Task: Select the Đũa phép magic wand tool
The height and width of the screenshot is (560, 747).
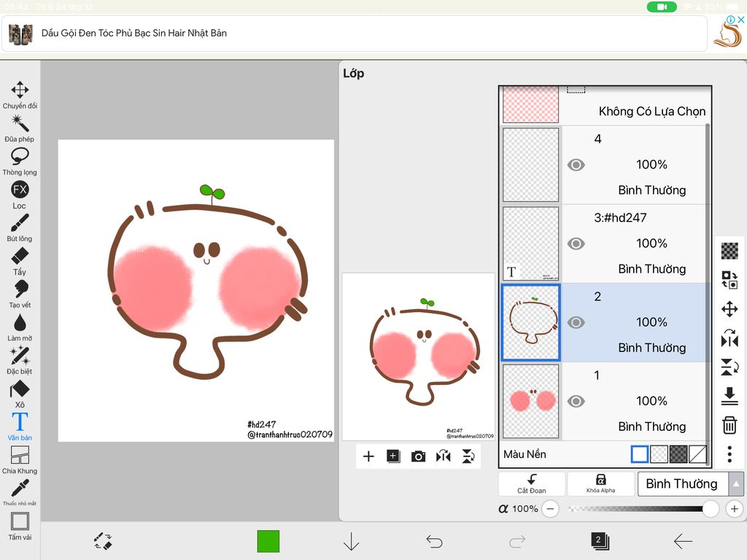Action: pyautogui.click(x=20, y=128)
